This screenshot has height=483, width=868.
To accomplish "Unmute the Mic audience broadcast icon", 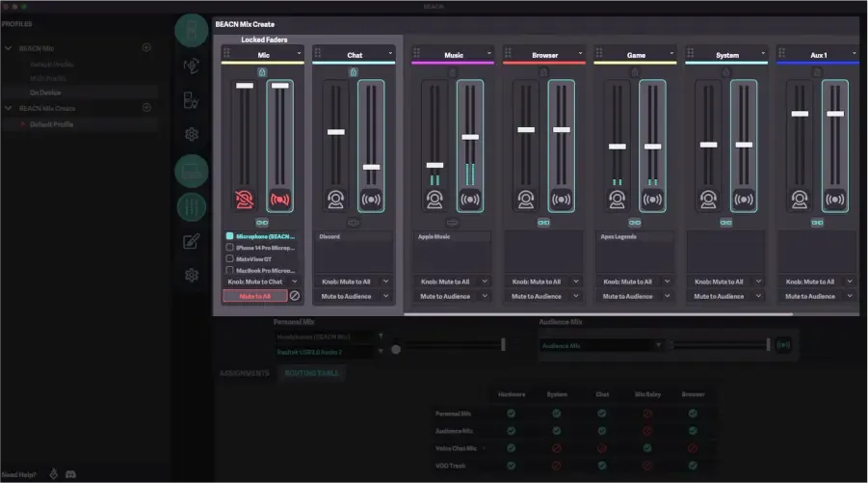I will (x=280, y=200).
